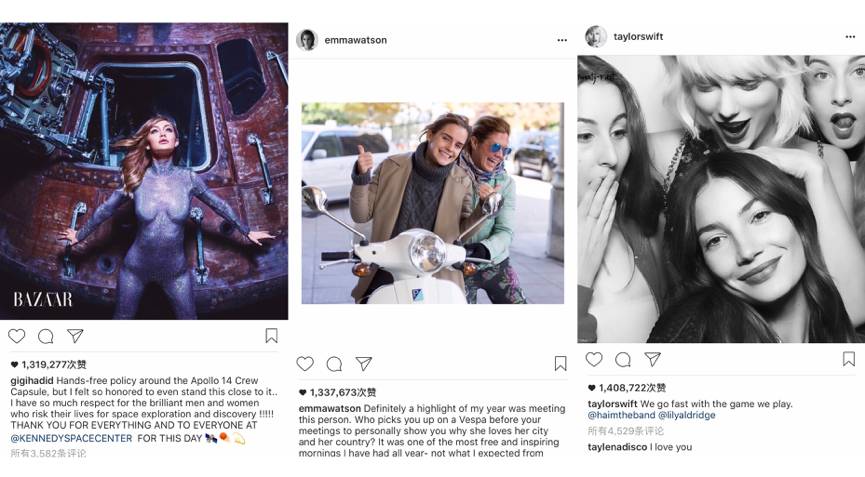Share the gigihadid post via paper plane

click(75, 336)
